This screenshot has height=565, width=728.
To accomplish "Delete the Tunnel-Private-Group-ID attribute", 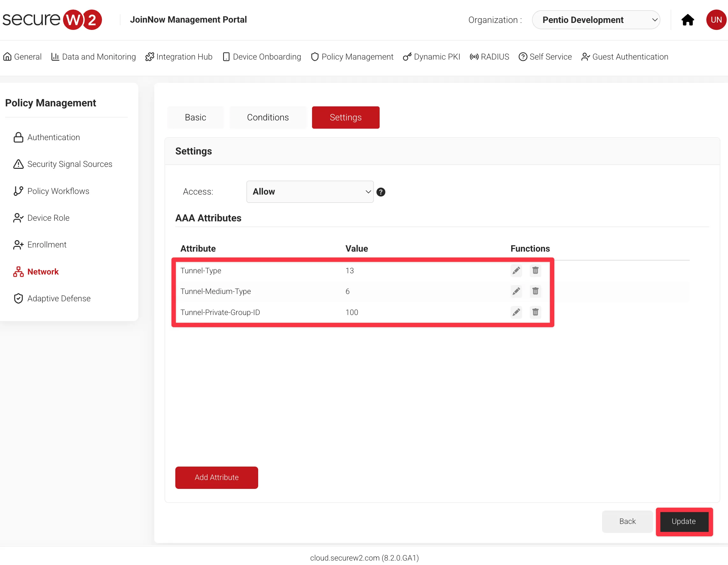I will pos(535,312).
